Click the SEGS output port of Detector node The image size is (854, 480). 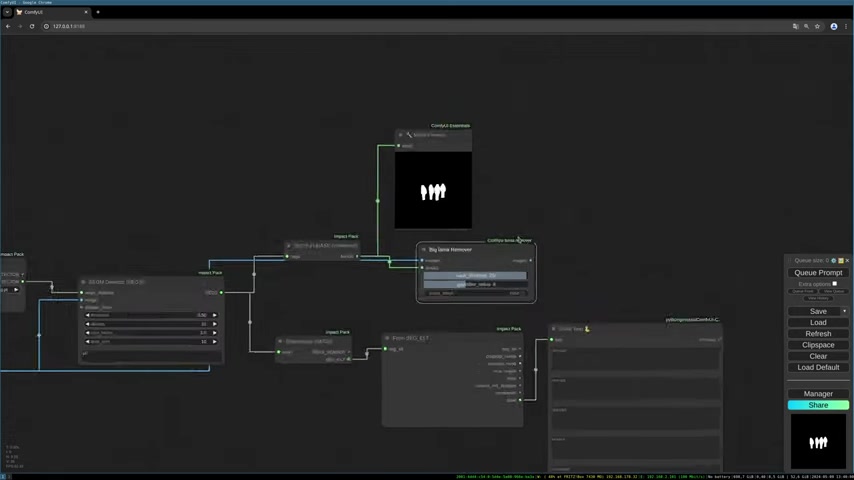[x=221, y=293]
